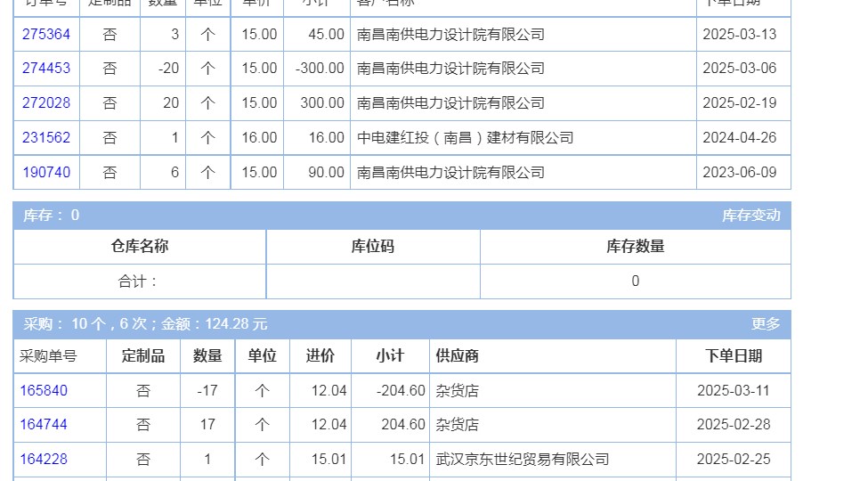Click the 库存数量 column header

point(635,247)
